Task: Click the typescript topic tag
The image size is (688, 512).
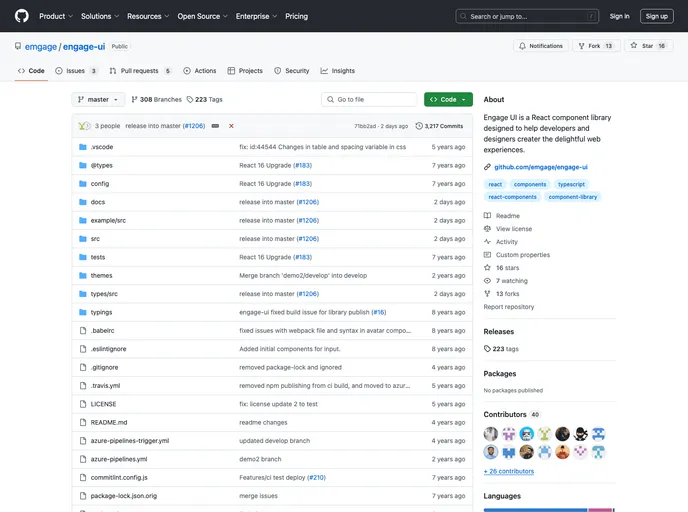Action: (571, 185)
